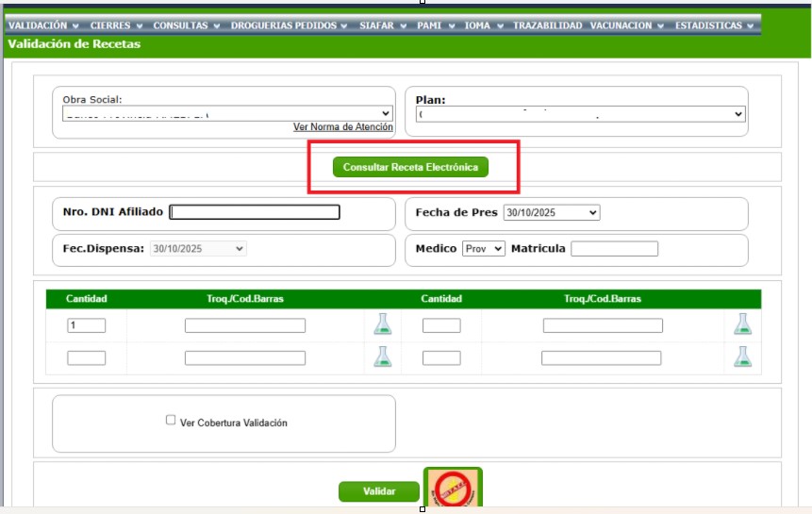Click flask icon in first row right
Viewport: 812px width, 514px height.
(x=742, y=324)
